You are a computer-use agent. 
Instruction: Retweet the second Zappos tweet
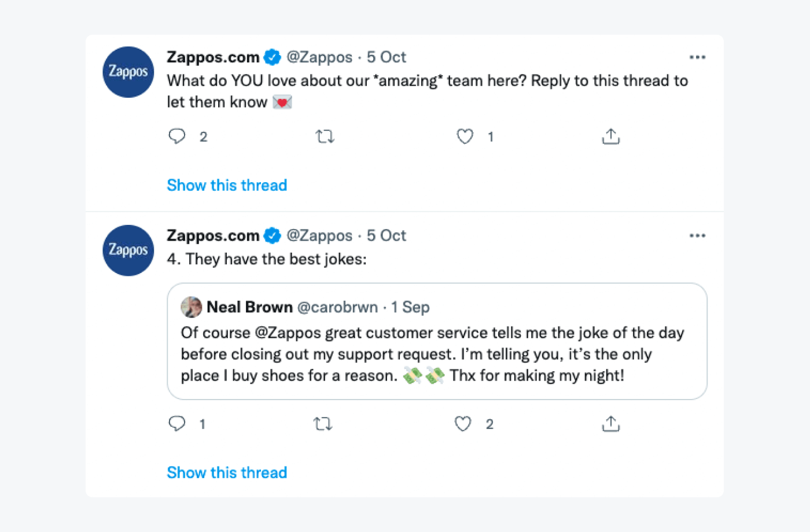322,424
